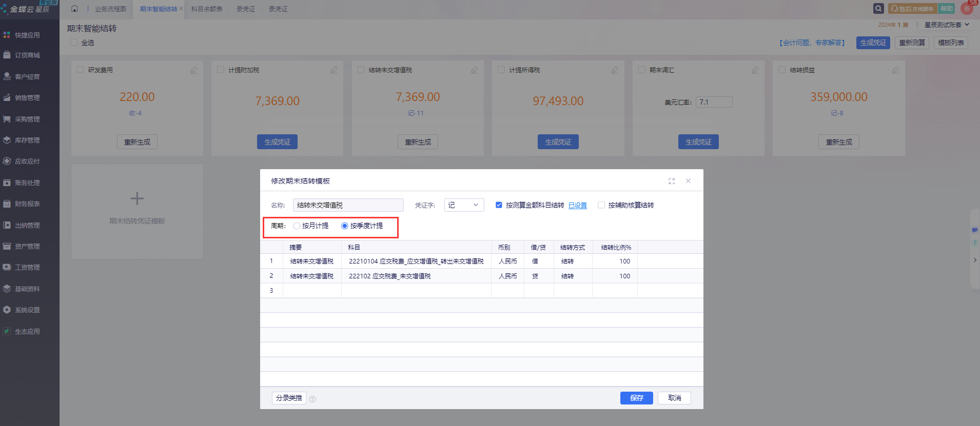Enable 按辅助核算结转 checkbox

click(601, 205)
